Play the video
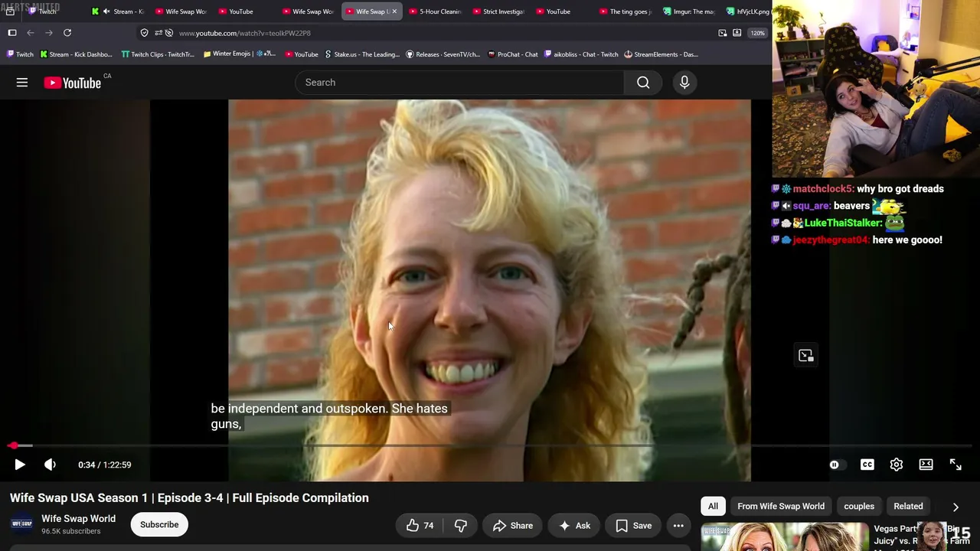The image size is (980, 551). (20, 465)
